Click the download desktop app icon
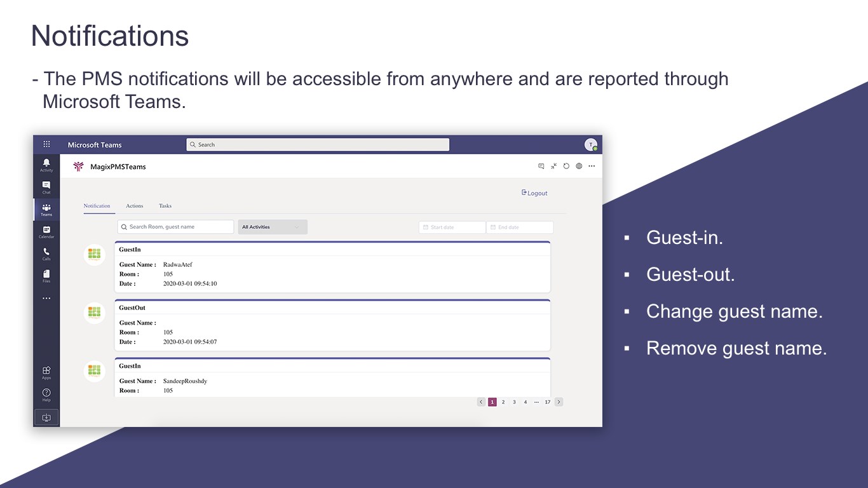Image resolution: width=868 pixels, height=488 pixels. (46, 417)
